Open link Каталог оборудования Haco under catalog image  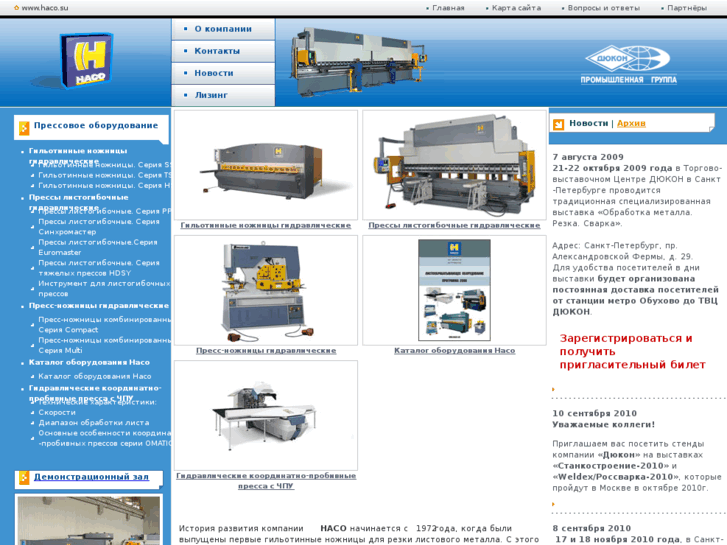pos(454,351)
